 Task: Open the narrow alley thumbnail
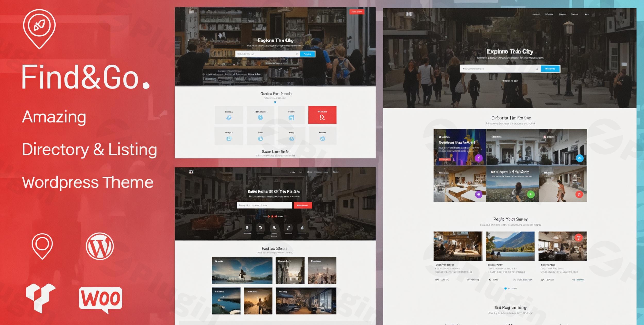290,270
